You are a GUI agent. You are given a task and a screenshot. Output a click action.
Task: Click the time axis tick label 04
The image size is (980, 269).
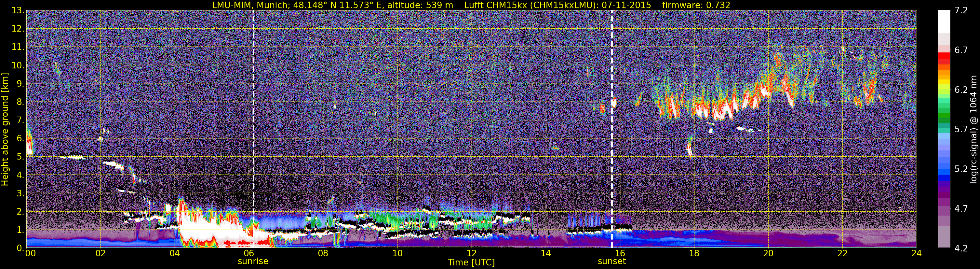175,253
